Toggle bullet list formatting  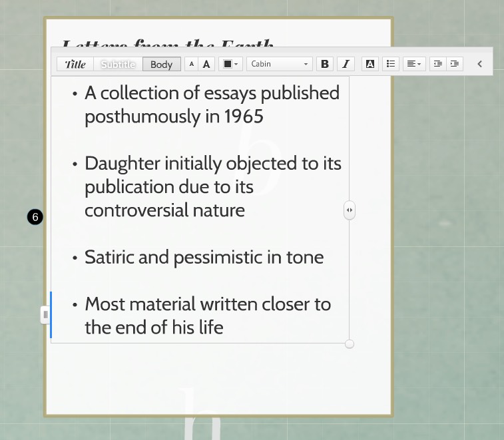pyautogui.click(x=391, y=65)
